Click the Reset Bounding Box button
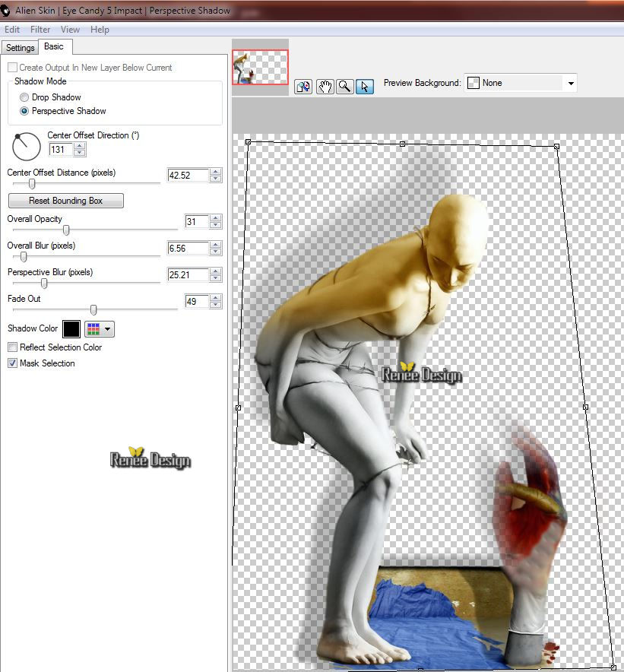 coord(66,201)
